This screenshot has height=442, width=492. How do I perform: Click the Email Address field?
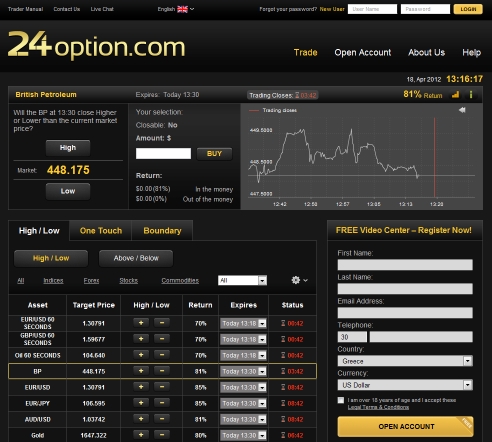[405, 313]
